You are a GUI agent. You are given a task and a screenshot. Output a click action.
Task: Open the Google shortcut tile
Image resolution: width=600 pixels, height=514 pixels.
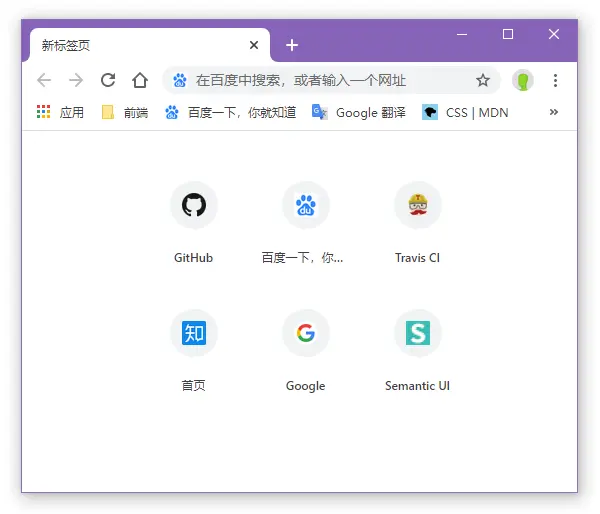tap(306, 333)
